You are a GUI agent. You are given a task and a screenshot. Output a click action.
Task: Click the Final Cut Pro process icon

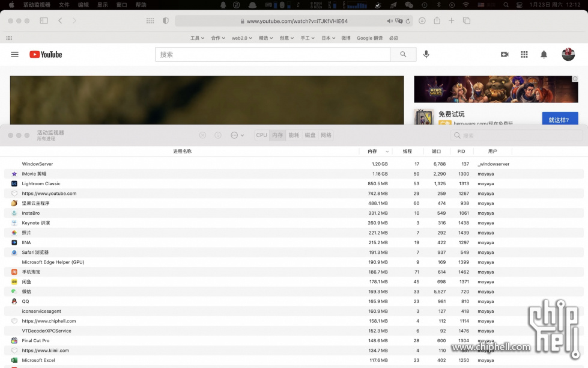14,340
